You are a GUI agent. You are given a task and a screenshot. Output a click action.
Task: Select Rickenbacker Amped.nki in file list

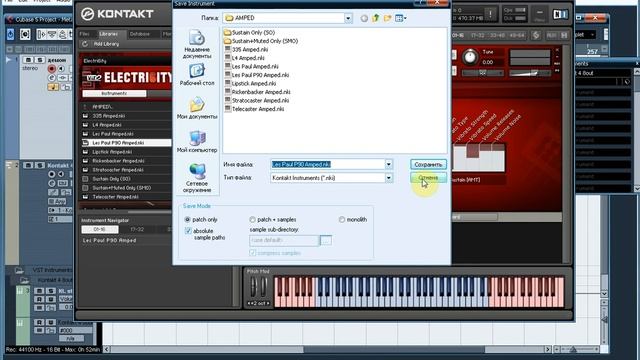258,92
